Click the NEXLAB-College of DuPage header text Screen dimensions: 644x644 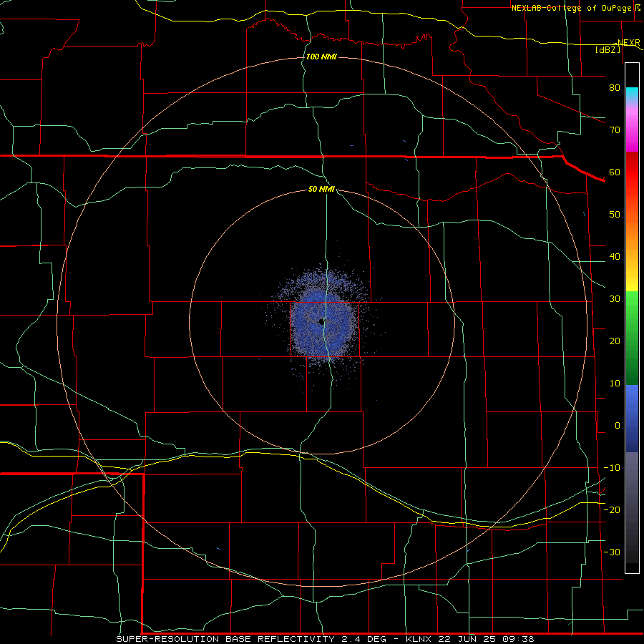click(571, 8)
